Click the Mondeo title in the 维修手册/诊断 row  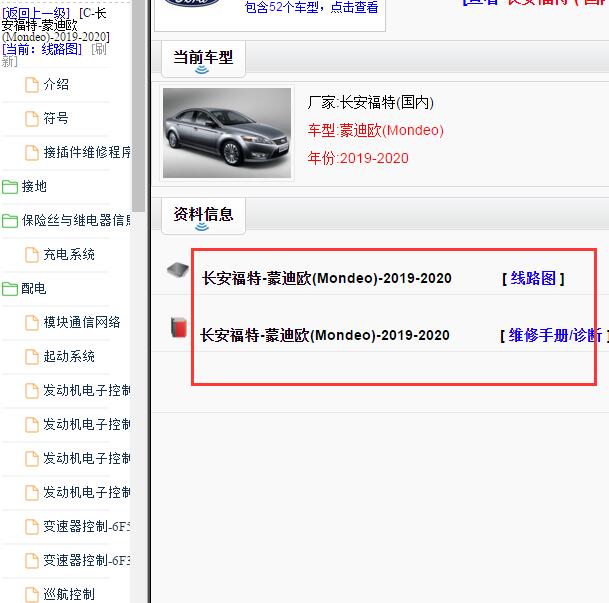tap(325, 335)
